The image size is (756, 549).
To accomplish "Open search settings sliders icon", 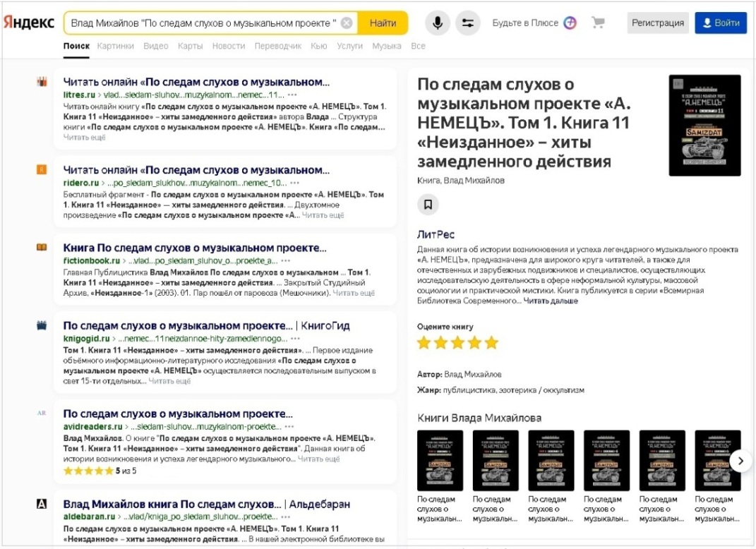I will click(x=468, y=23).
